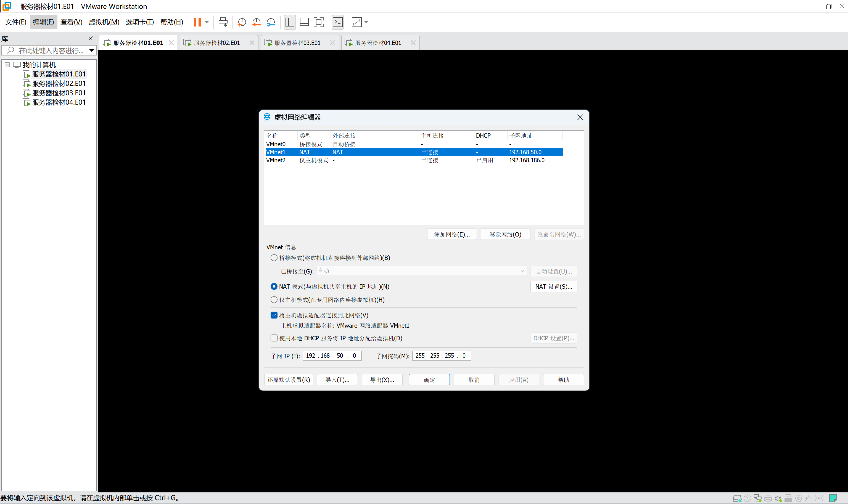Click the 添加网络(E)... button
848x504 pixels.
pyautogui.click(x=451, y=234)
